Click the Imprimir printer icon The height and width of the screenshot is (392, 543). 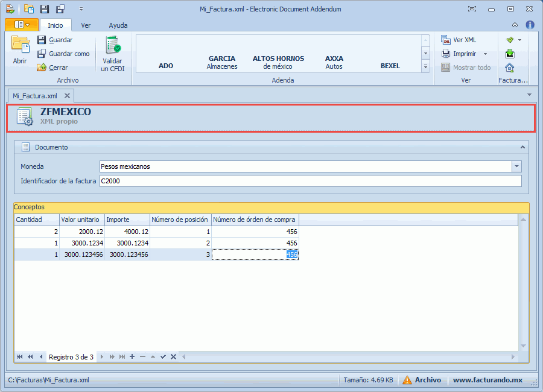coord(446,54)
